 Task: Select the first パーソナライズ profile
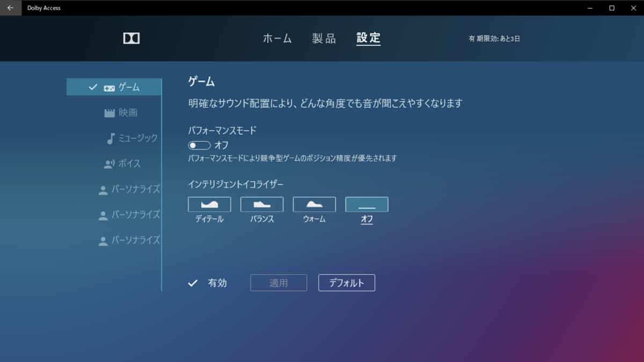129,189
